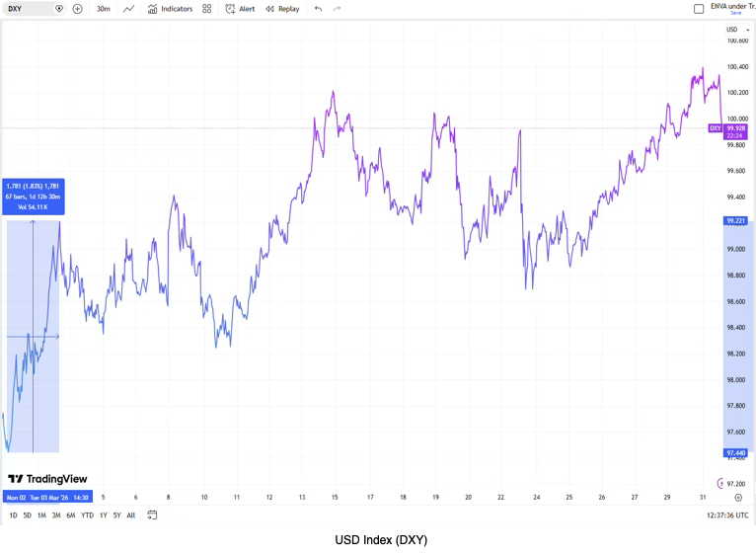Select the 1M time range

41,515
